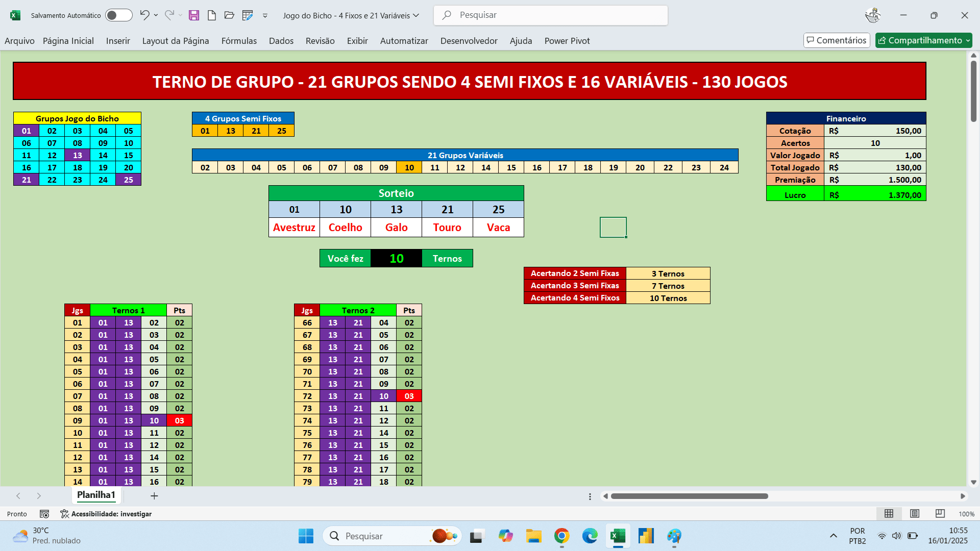Expand file name title dropdown chevron

pos(416,15)
